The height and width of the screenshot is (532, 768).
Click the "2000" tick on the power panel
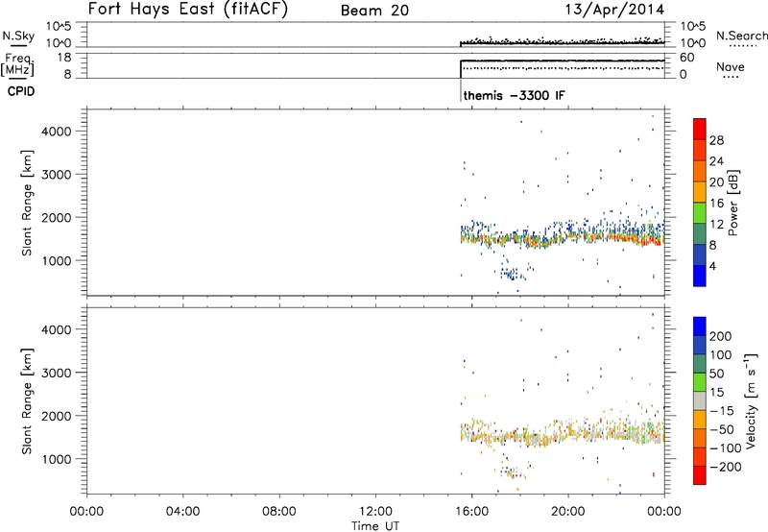click(56, 217)
